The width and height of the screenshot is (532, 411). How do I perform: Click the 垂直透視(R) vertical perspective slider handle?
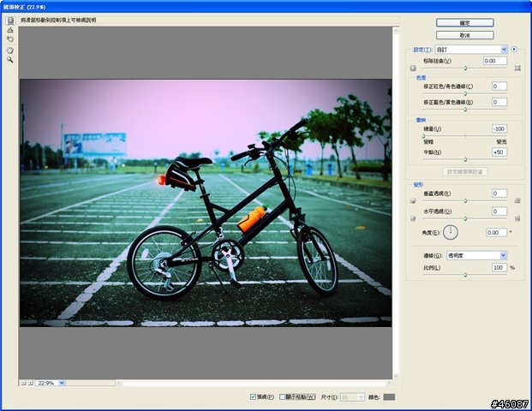click(465, 200)
